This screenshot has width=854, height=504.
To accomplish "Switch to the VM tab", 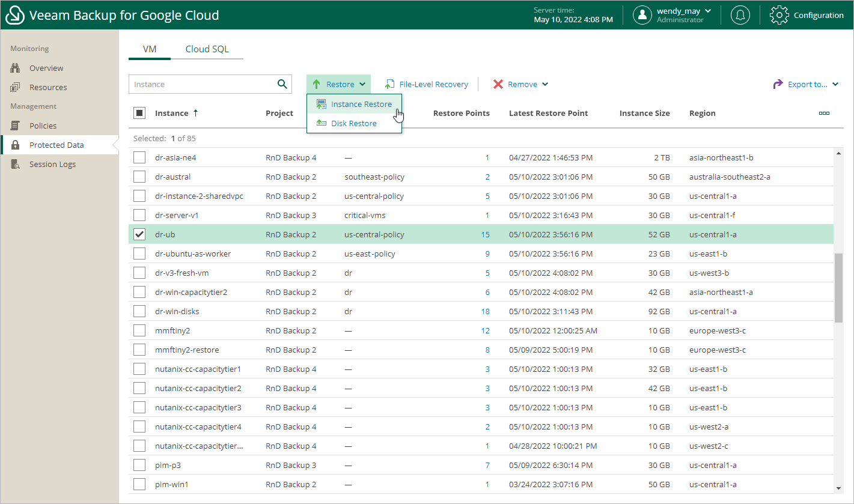I will [x=150, y=49].
